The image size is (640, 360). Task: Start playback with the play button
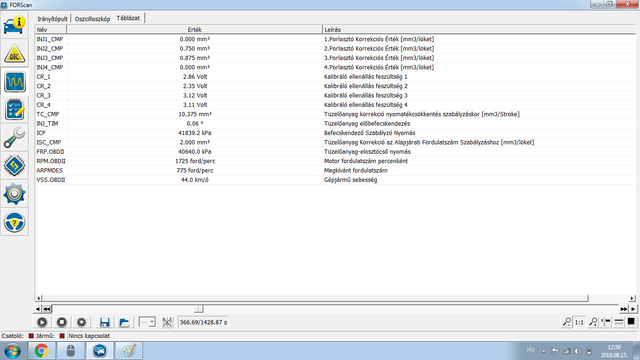(42, 322)
